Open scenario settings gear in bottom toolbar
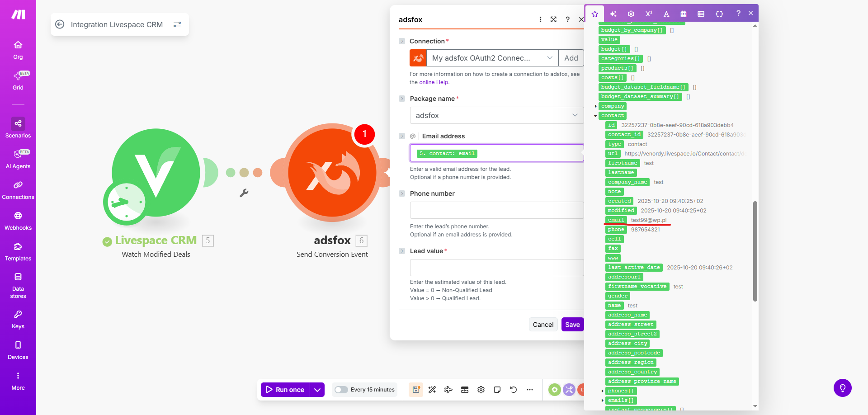 481,390
